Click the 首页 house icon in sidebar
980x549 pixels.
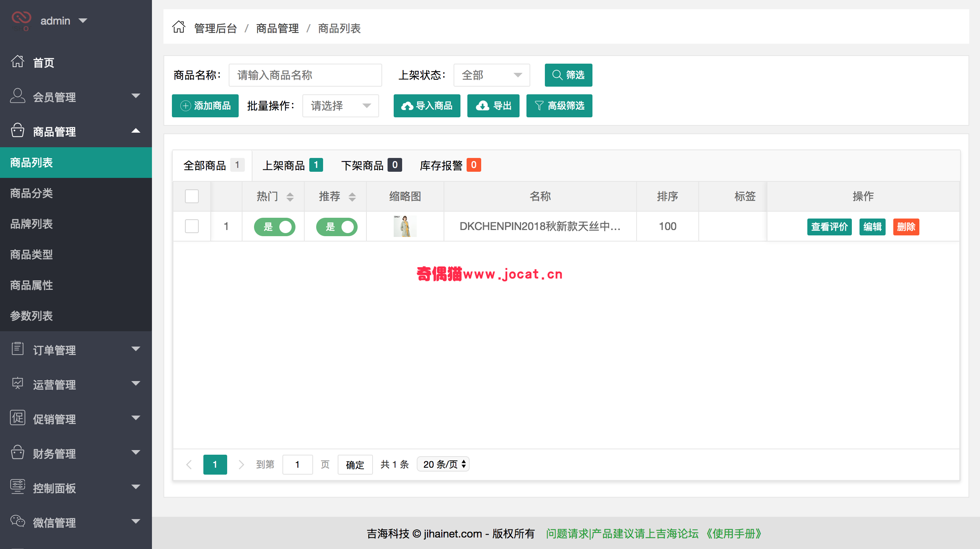pyautogui.click(x=18, y=61)
